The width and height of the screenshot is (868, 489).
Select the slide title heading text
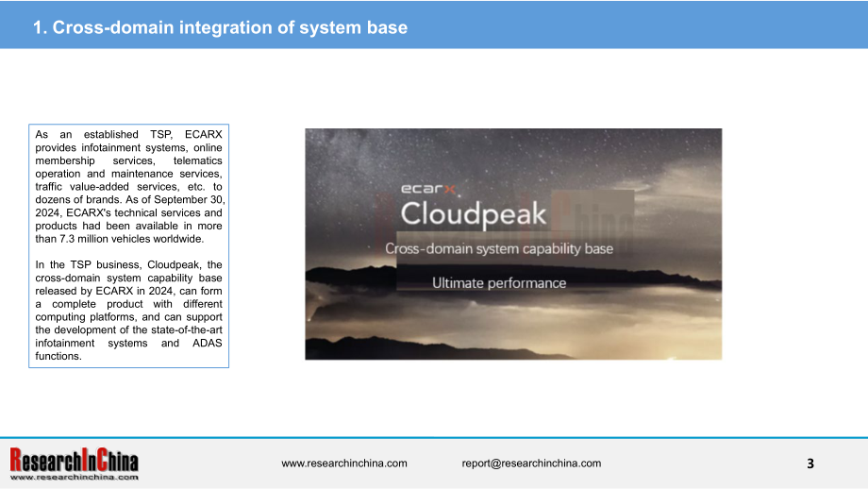click(220, 27)
